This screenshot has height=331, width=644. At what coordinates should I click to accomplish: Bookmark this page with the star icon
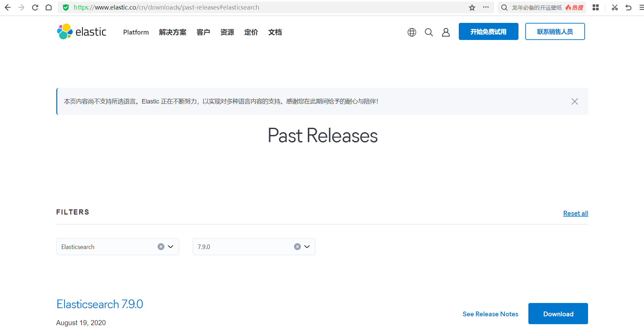click(x=472, y=8)
